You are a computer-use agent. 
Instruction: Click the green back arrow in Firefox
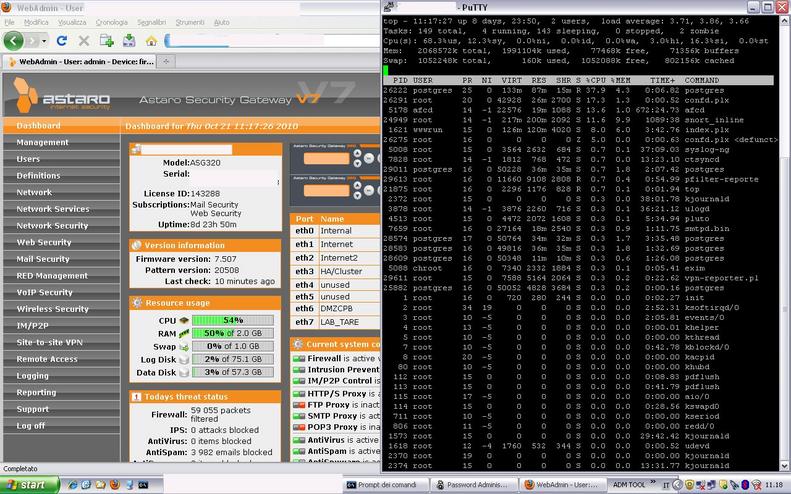14,41
